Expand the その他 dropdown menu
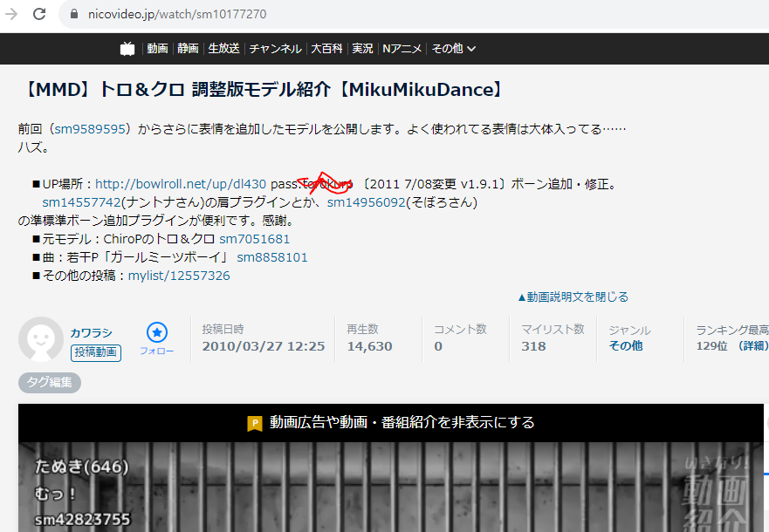 tap(454, 49)
